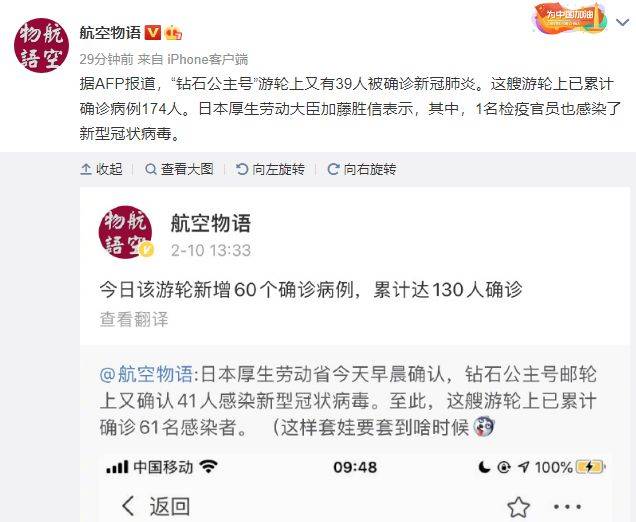This screenshot has width=636, height=522.
Task: Click the embedded 航空物语 name in screenshot
Action: 211,223
